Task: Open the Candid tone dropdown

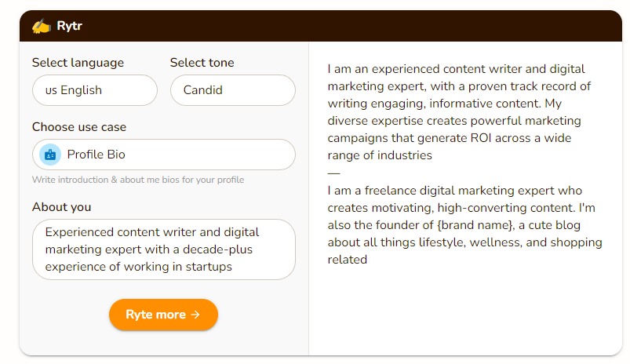Action: click(233, 90)
